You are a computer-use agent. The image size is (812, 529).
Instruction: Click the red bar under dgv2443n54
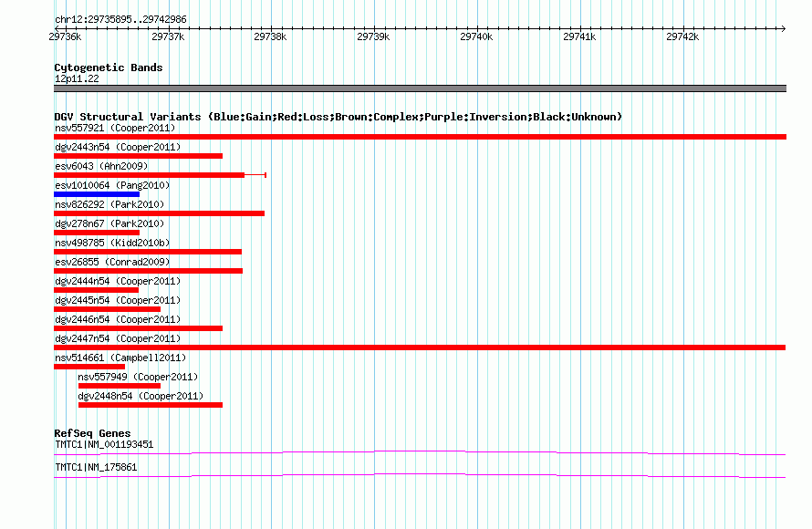pyautogui.click(x=139, y=156)
